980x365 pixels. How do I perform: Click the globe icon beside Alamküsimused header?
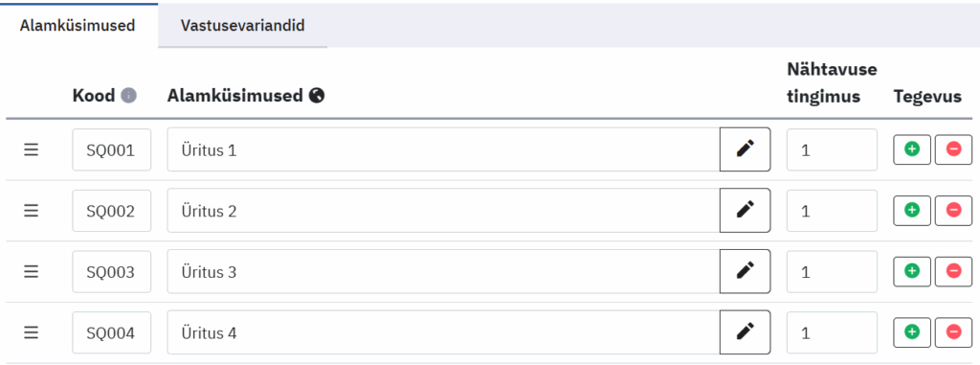click(x=317, y=96)
